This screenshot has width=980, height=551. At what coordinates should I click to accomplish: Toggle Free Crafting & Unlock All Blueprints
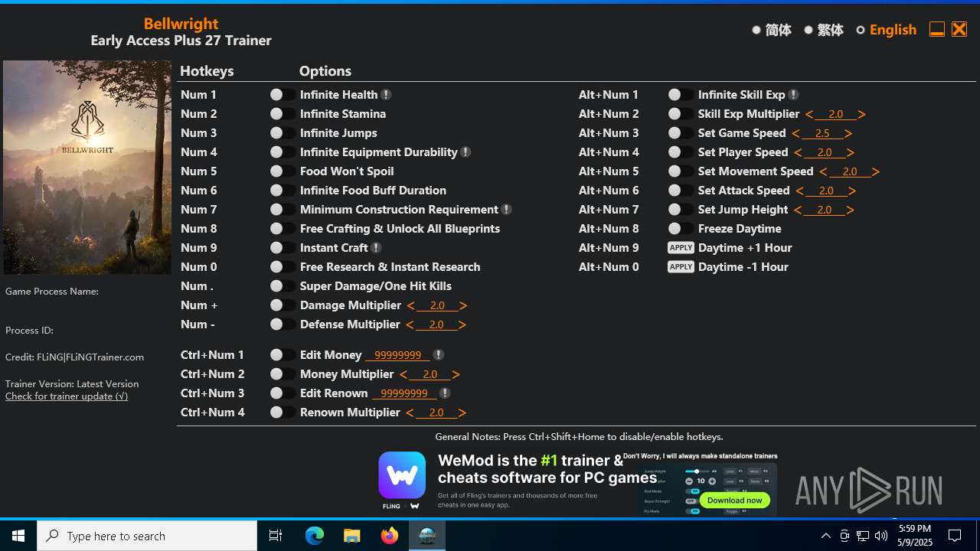[x=283, y=229]
